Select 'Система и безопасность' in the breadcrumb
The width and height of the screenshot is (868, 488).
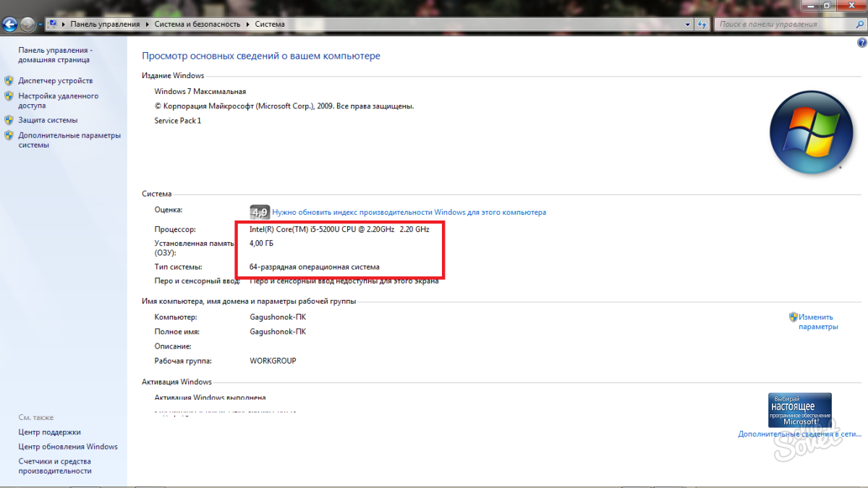tap(197, 24)
